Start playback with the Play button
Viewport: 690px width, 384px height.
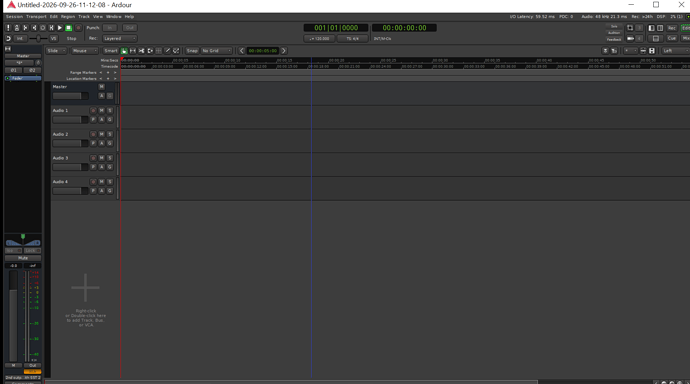[x=60, y=28]
